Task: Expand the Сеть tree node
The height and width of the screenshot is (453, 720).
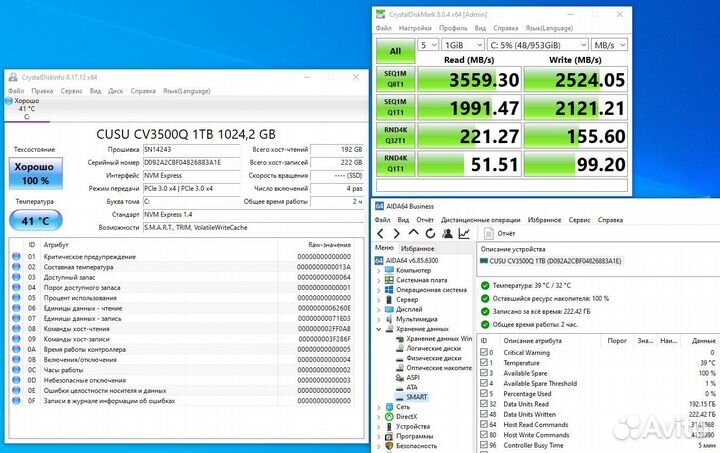Action: 379,407
